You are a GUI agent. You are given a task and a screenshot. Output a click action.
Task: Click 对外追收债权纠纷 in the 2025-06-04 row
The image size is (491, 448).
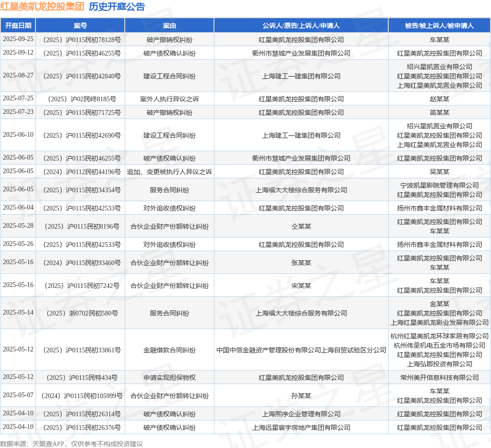[170, 208]
